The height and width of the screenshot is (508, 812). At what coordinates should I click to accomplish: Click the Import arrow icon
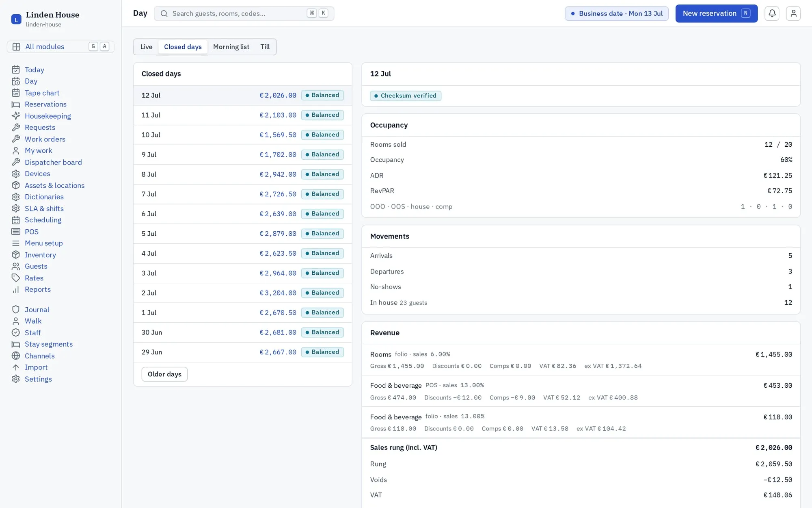pyautogui.click(x=16, y=367)
